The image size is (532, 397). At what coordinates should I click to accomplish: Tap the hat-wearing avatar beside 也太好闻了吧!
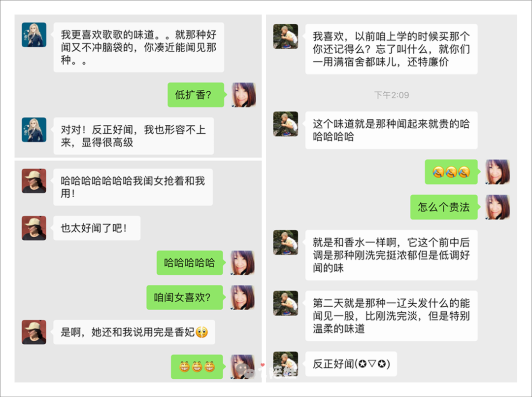click(34, 228)
